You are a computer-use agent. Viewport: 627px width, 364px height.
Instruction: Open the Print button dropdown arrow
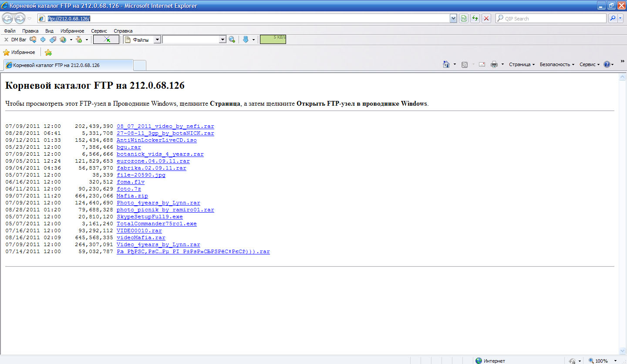click(502, 64)
